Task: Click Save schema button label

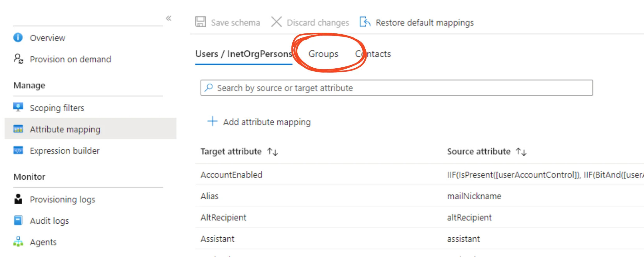Action: point(235,22)
